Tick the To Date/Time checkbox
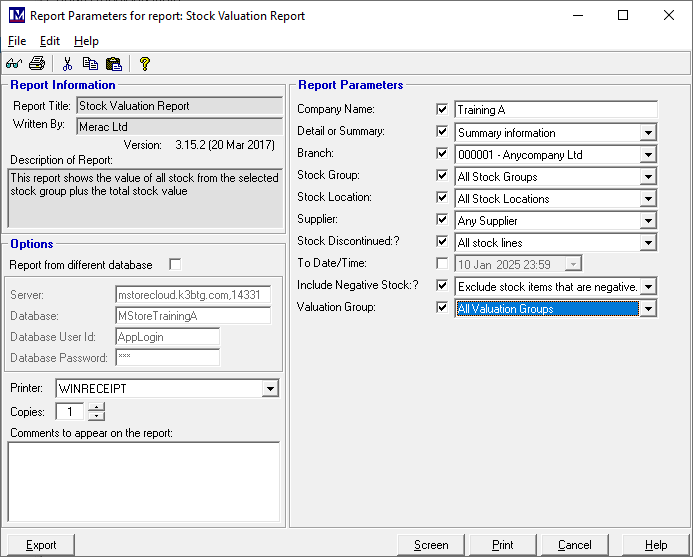Image resolution: width=693 pixels, height=557 pixels. [x=441, y=264]
